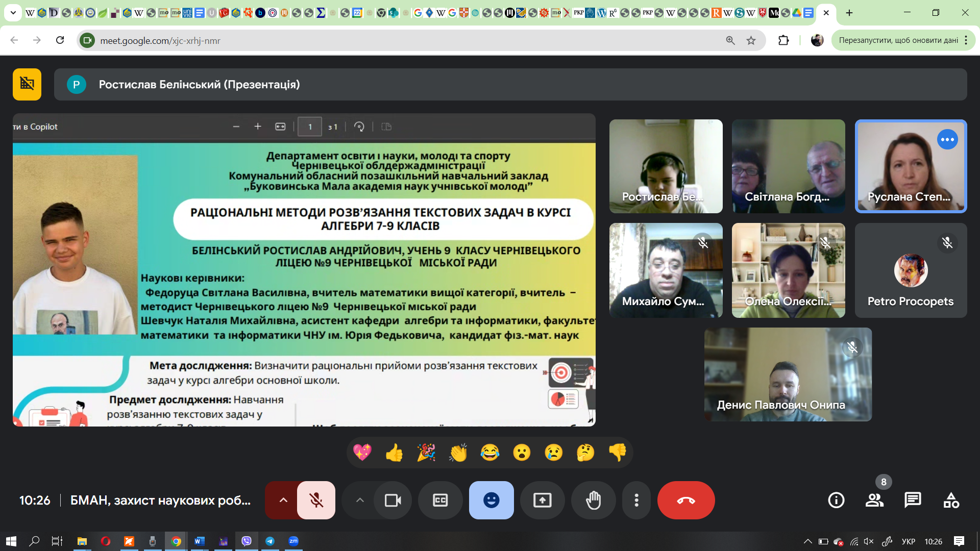
Task: Open meeting details info icon
Action: (x=836, y=500)
